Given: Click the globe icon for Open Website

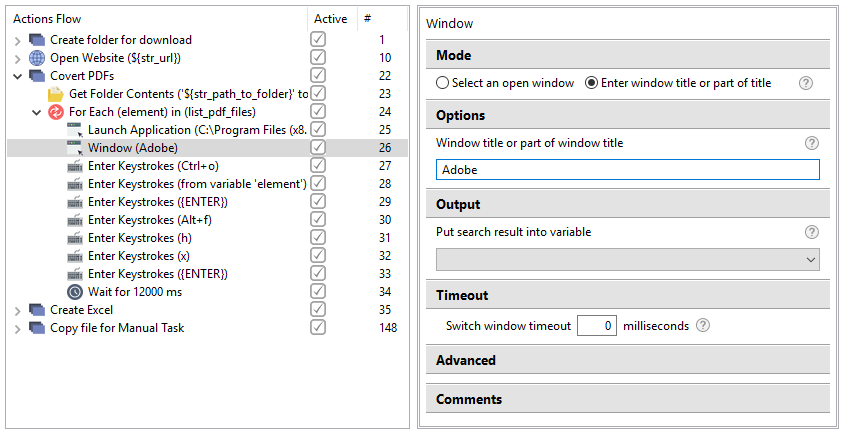Looking at the screenshot, I should point(37,58).
